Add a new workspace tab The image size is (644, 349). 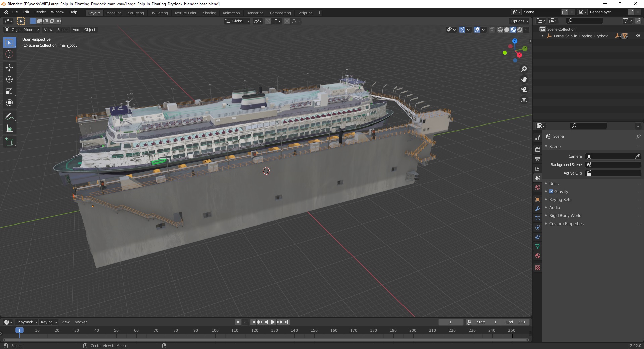pyautogui.click(x=319, y=13)
